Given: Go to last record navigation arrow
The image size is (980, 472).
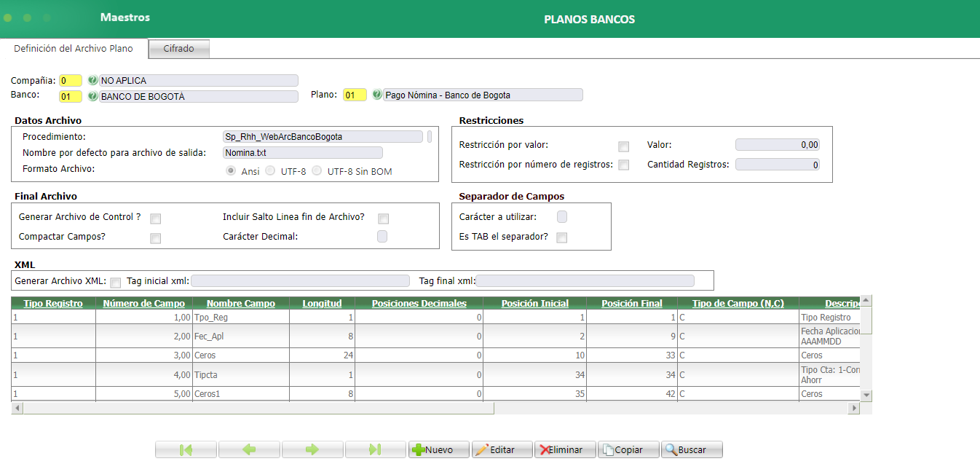Looking at the screenshot, I should pos(376,449).
